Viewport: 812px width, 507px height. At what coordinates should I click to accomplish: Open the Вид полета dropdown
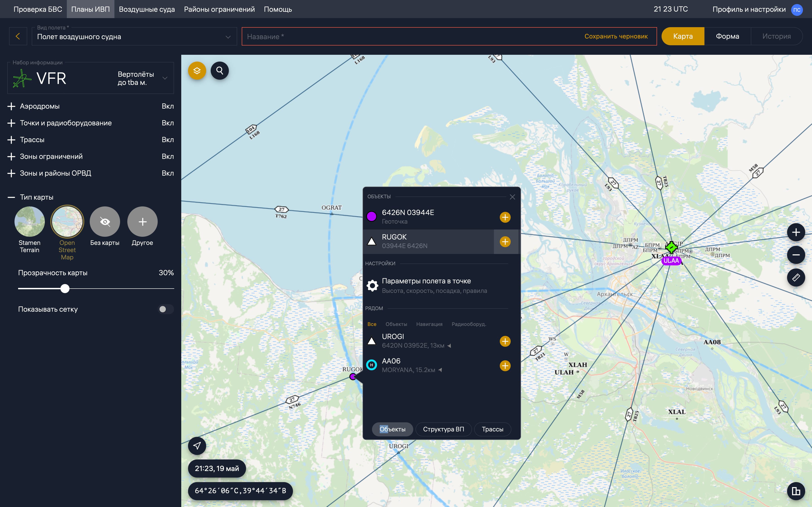tap(134, 36)
